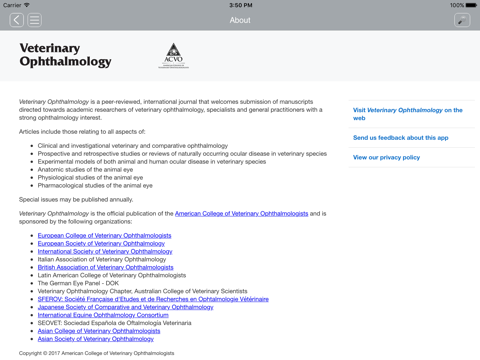The height and width of the screenshot is (360, 480).
Task: Open European Society of Veterinary Ophthalmology link
Action: pyautogui.click(x=101, y=244)
